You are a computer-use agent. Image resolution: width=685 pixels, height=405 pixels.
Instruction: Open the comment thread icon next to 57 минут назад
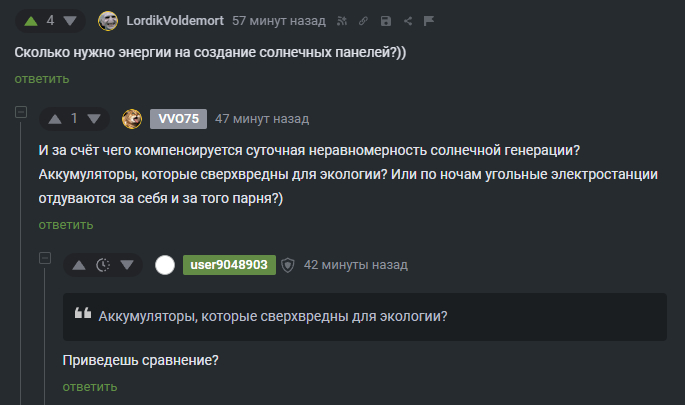(x=342, y=21)
